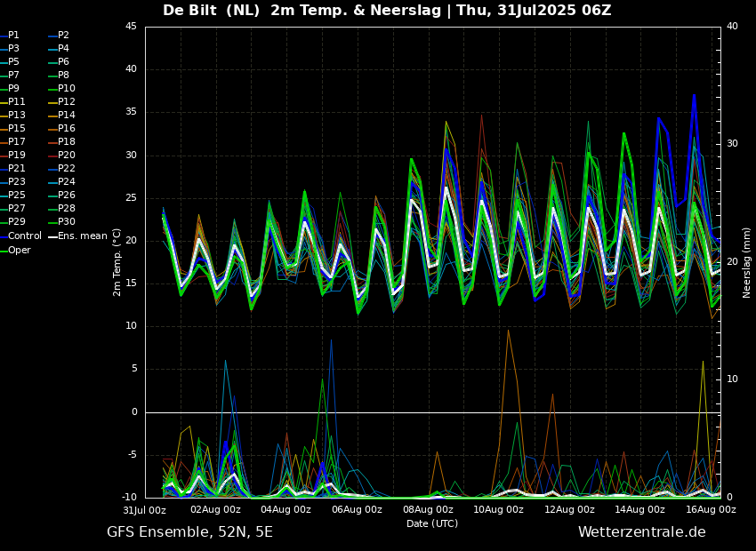Click the GFS Ensemble, 52N, 5E caption
This screenshot has width=756, height=551.
pos(189,532)
